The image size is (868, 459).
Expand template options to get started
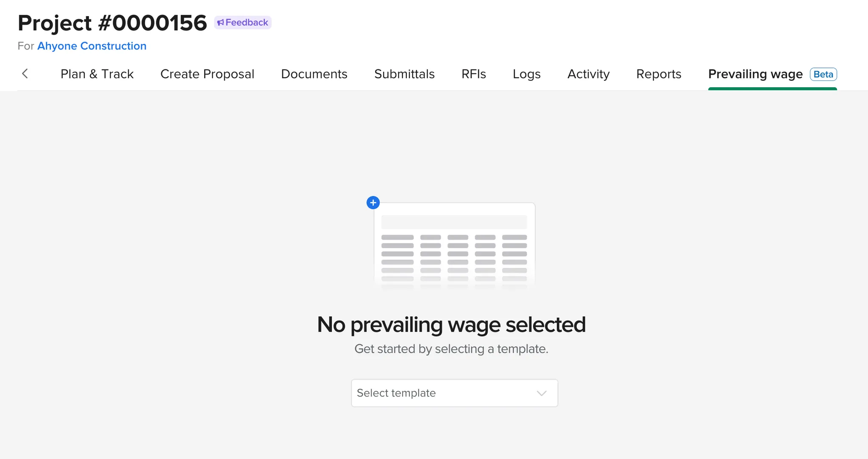click(x=454, y=393)
